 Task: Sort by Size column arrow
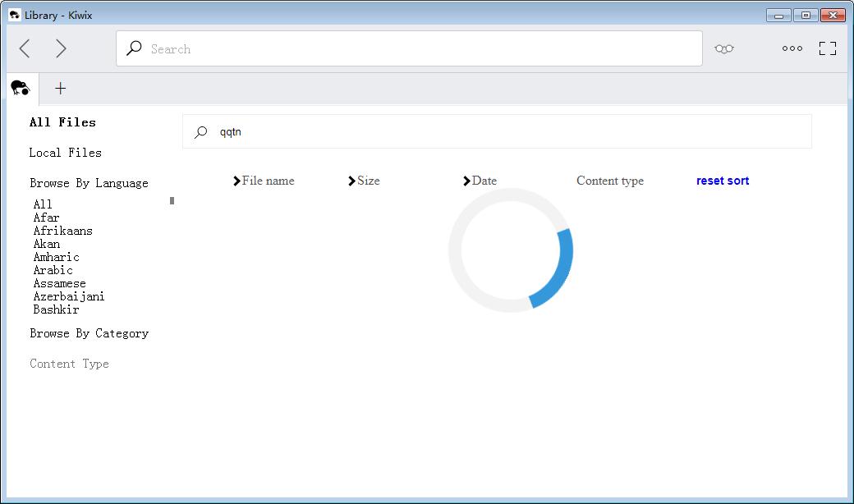pyautogui.click(x=351, y=181)
